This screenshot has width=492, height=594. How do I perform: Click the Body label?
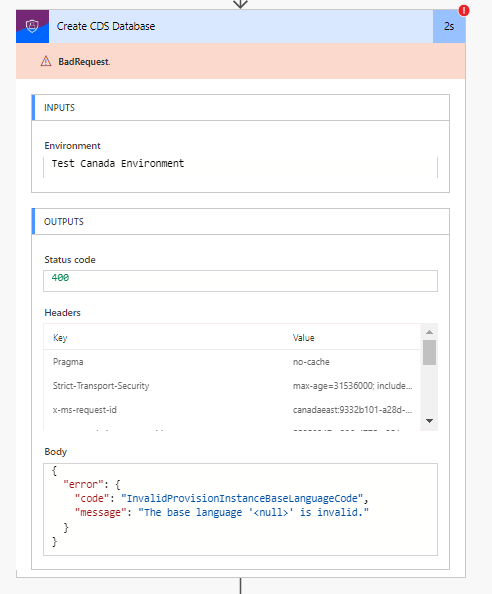coord(56,452)
